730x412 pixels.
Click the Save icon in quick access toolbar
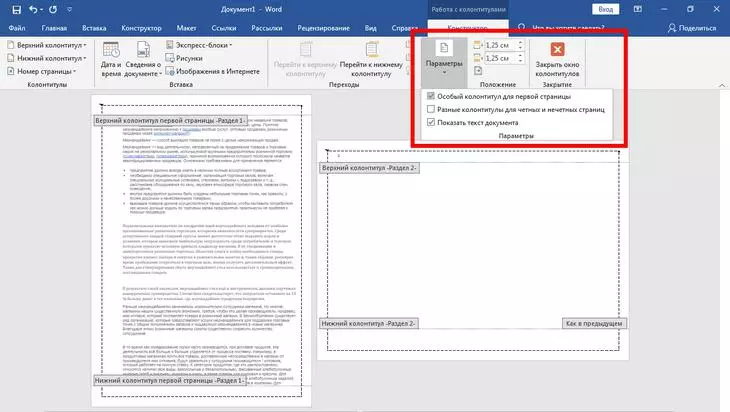11,8
